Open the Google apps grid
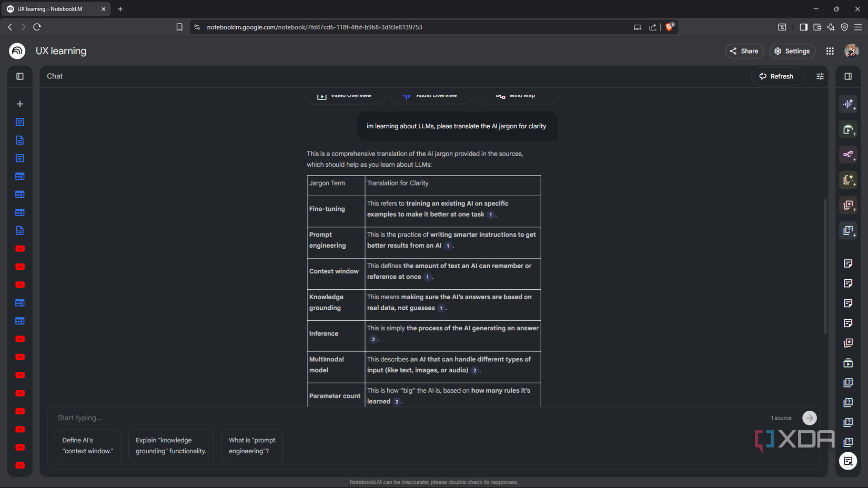Image resolution: width=868 pixels, height=488 pixels. (x=830, y=51)
